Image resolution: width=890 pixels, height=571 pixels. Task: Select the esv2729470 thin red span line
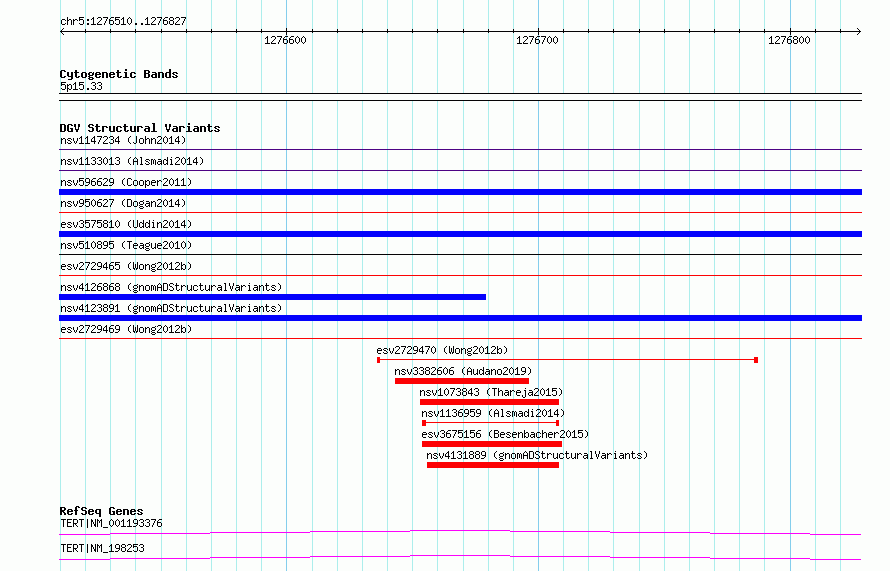pyautogui.click(x=567, y=360)
